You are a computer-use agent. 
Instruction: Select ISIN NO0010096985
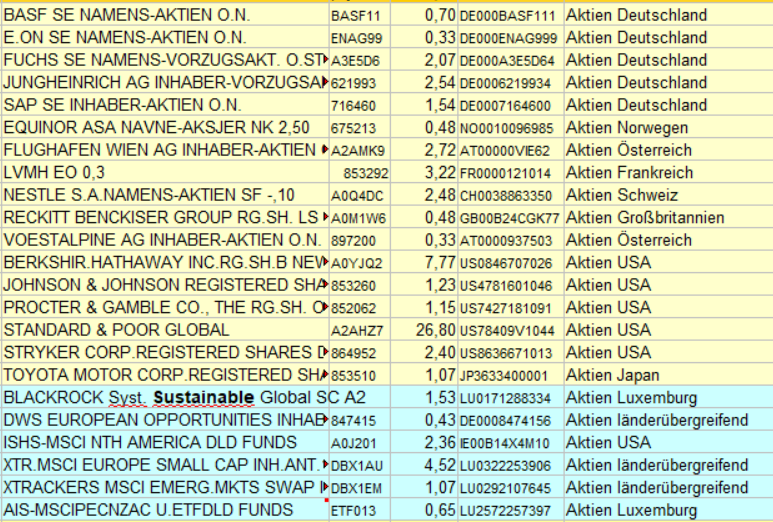511,128
